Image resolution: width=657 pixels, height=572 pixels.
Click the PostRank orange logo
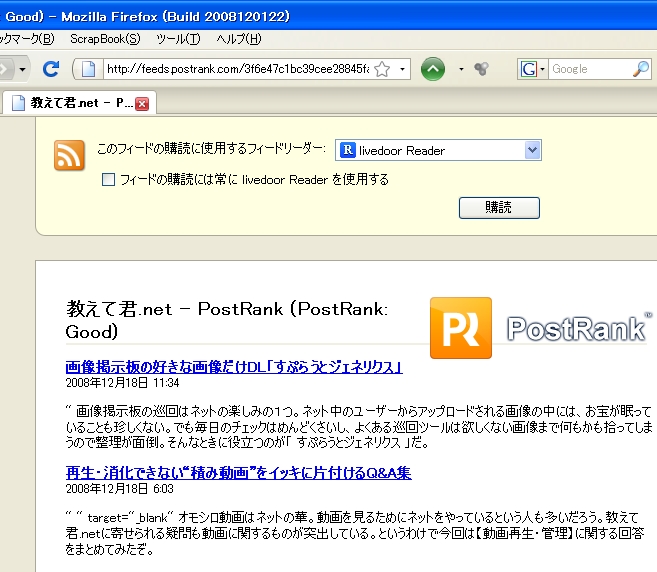pos(460,328)
